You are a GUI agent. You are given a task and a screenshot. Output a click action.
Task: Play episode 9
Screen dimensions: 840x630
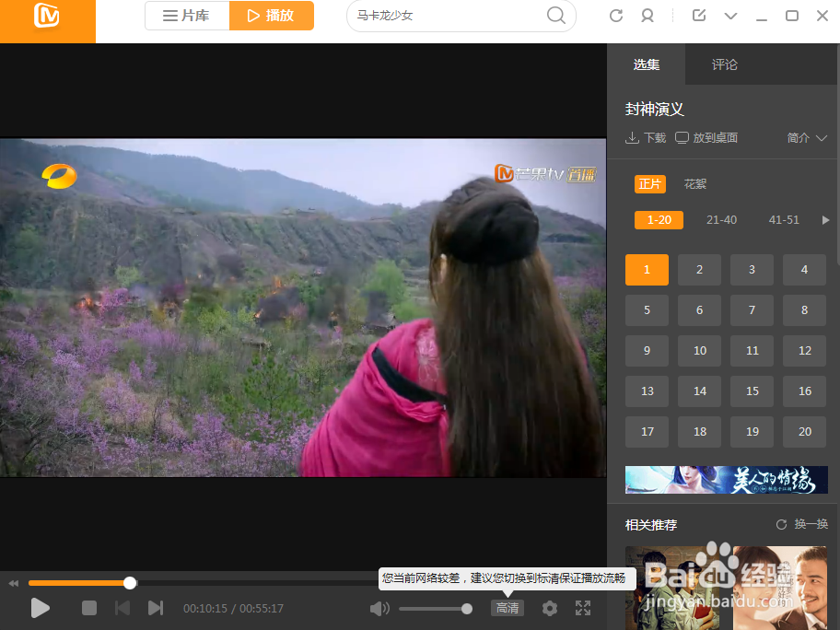pos(647,350)
